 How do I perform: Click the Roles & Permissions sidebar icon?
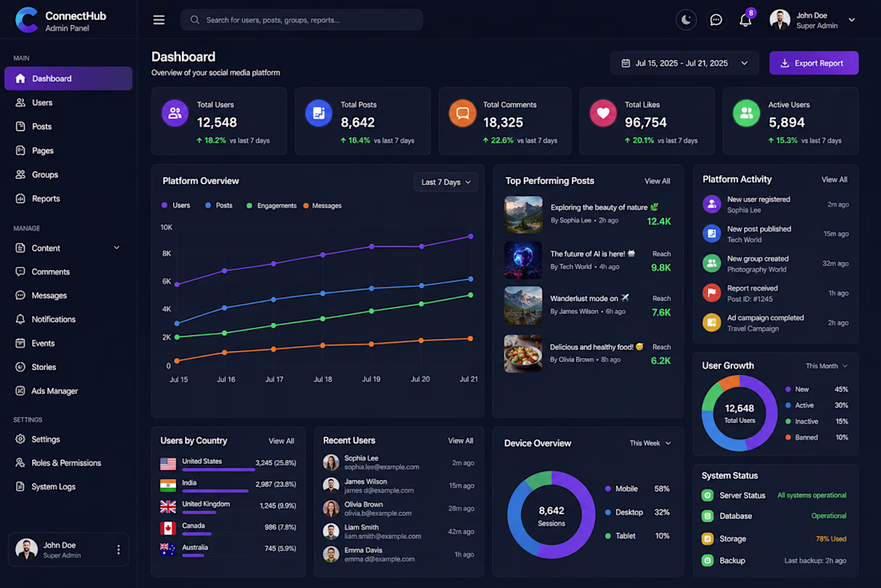tap(20, 463)
